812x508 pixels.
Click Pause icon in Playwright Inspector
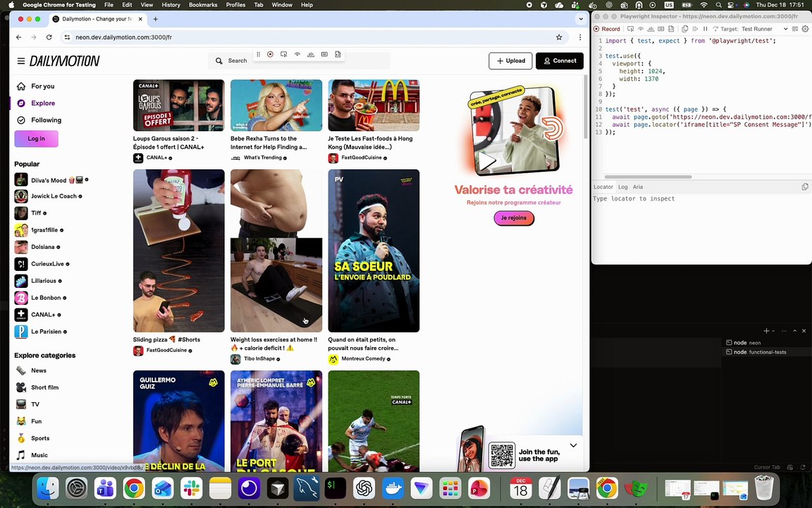coord(706,29)
